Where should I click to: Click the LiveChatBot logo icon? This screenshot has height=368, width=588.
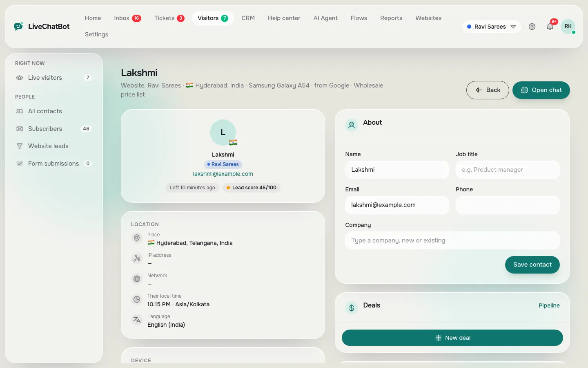coord(18,27)
